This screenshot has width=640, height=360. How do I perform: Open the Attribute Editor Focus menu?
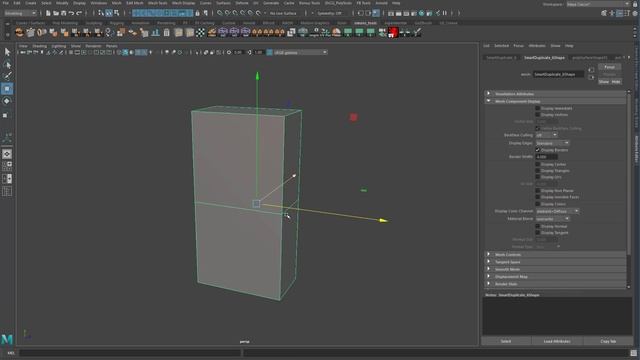coord(518,46)
